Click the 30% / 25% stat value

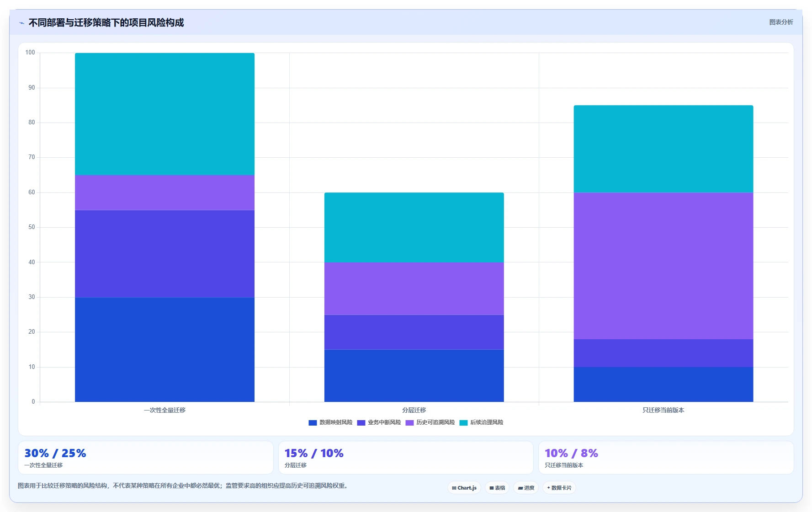55,453
